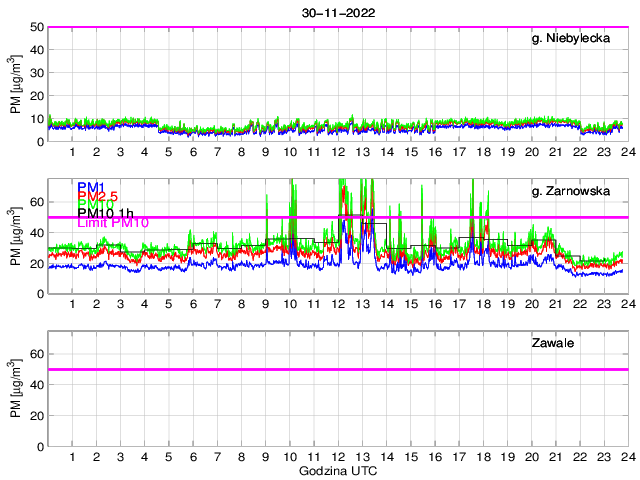Click hour 12 tick on Zawale plot axis
The width and height of the screenshot is (640, 480).
click(338, 456)
